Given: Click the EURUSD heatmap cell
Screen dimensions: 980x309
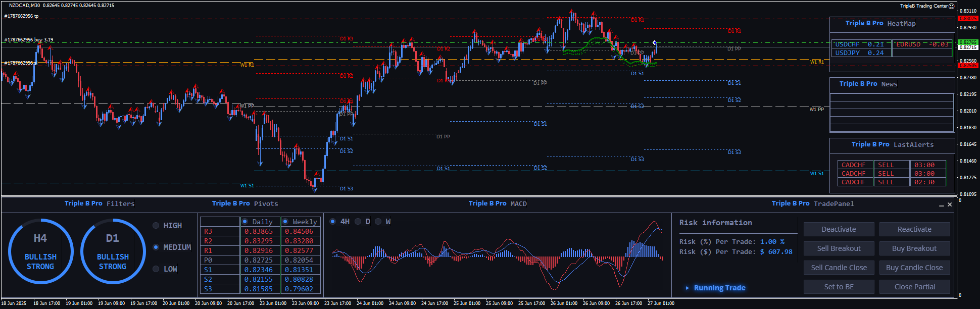Looking at the screenshot, I should coord(922,44).
